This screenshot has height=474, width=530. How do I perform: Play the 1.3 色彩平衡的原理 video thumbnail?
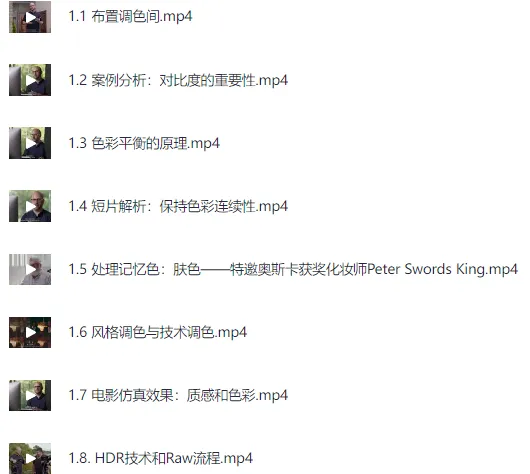click(x=30, y=143)
